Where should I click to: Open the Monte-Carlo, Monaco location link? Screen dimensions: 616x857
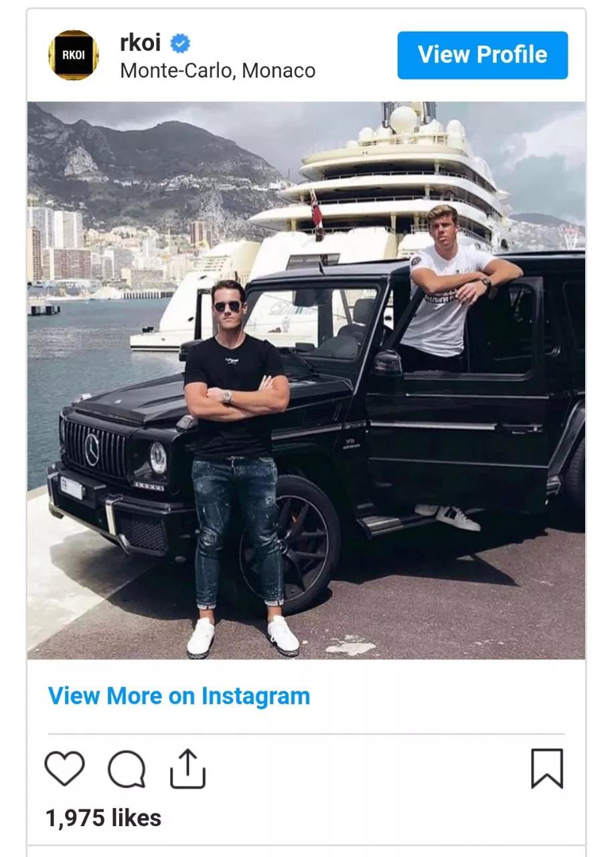[x=218, y=70]
